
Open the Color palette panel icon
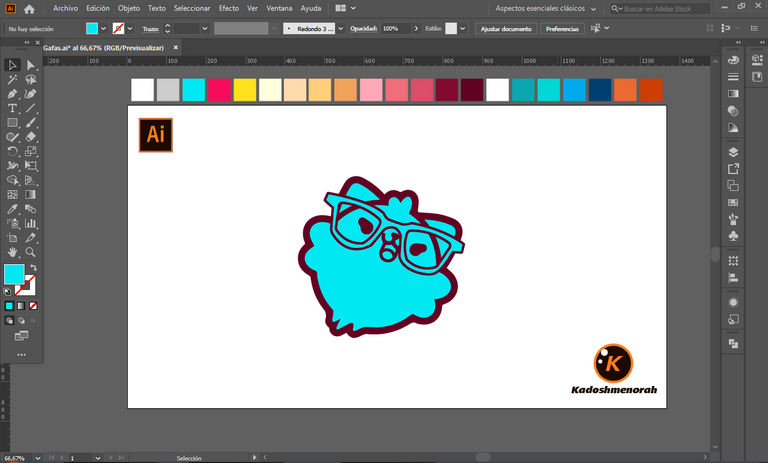pyautogui.click(x=733, y=60)
